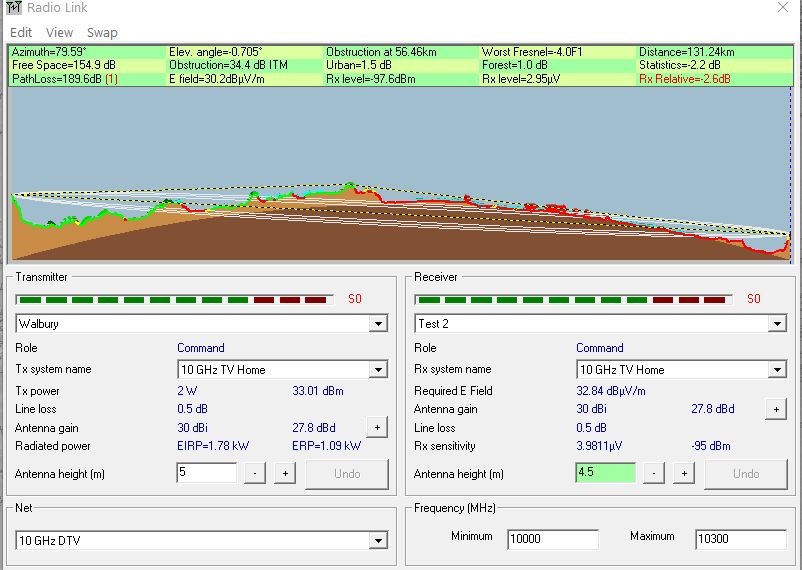Decrease receiver antenna height with minus
The height and width of the screenshot is (570, 802).
tap(654, 473)
